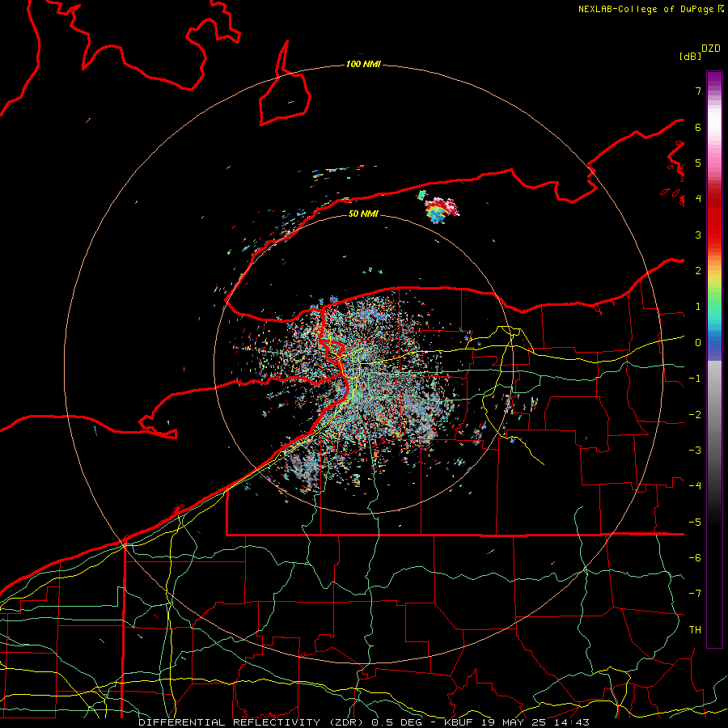The image size is (728, 728).
Task: Click the 2 dB label on the color scale
Action: pyautogui.click(x=698, y=271)
